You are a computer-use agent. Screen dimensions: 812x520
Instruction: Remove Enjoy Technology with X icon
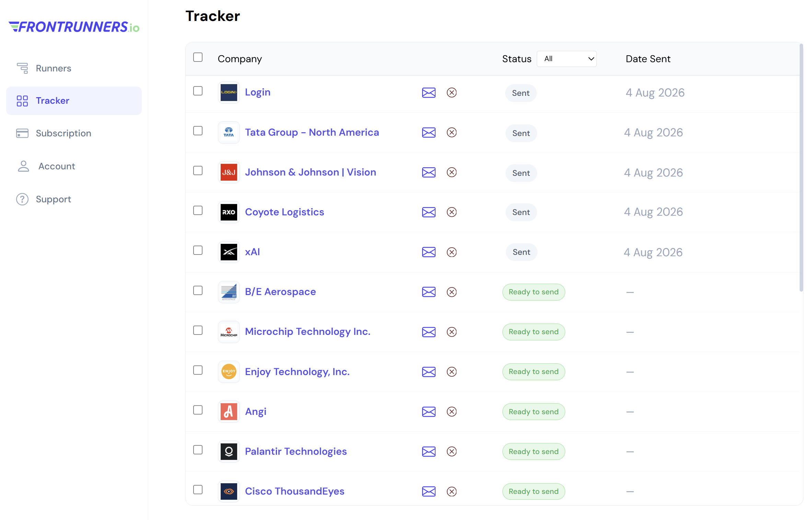(452, 372)
